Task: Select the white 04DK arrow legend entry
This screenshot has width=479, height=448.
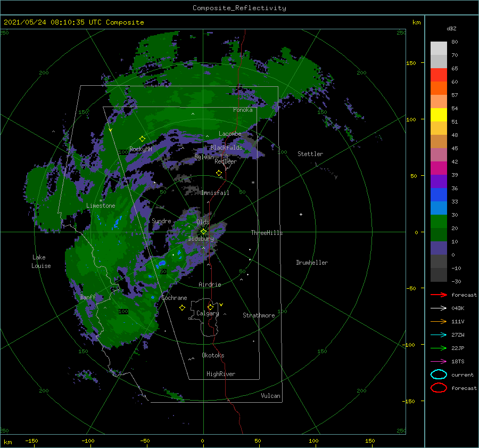Action: tap(439, 308)
